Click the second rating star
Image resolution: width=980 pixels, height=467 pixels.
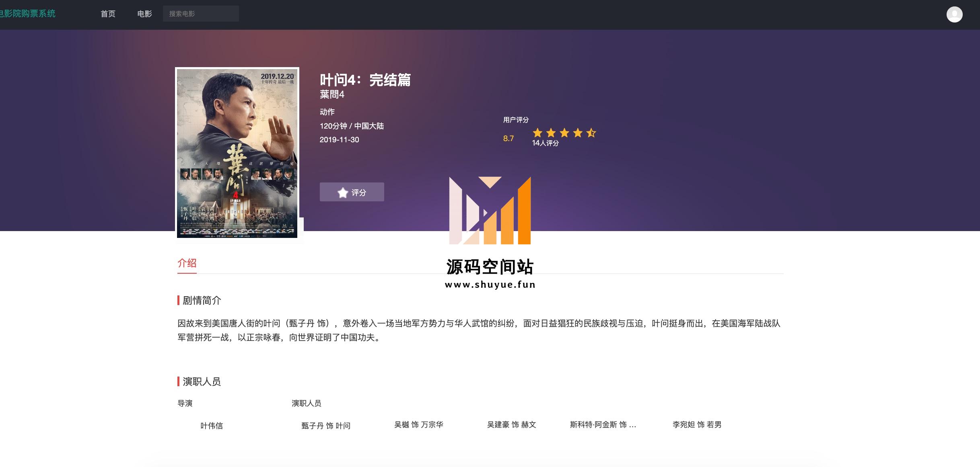click(x=551, y=133)
